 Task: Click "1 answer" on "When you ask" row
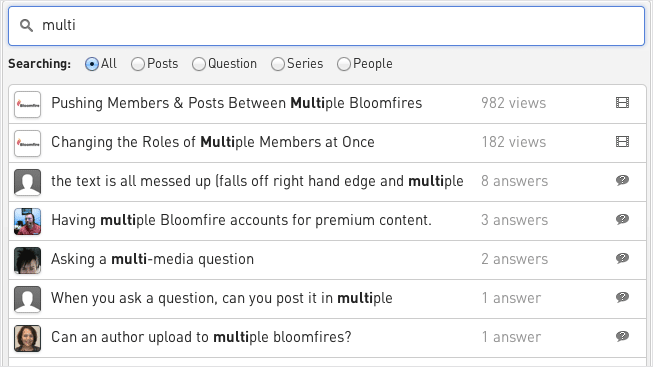[511, 298]
